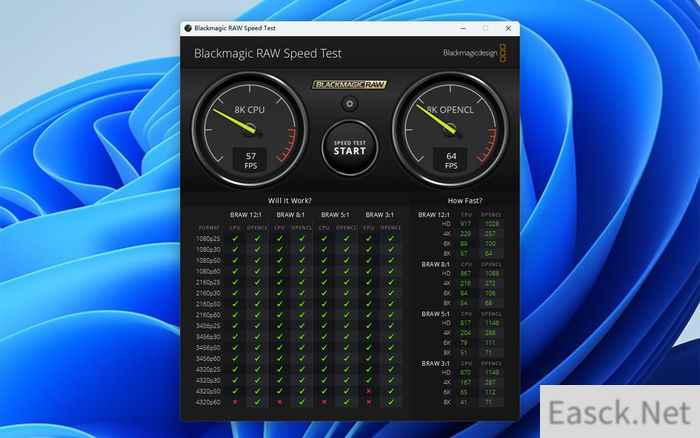Click green check for 2160p60 BRAW 8:1 CPU
Screen dimensions: 700x438
(x=280, y=315)
